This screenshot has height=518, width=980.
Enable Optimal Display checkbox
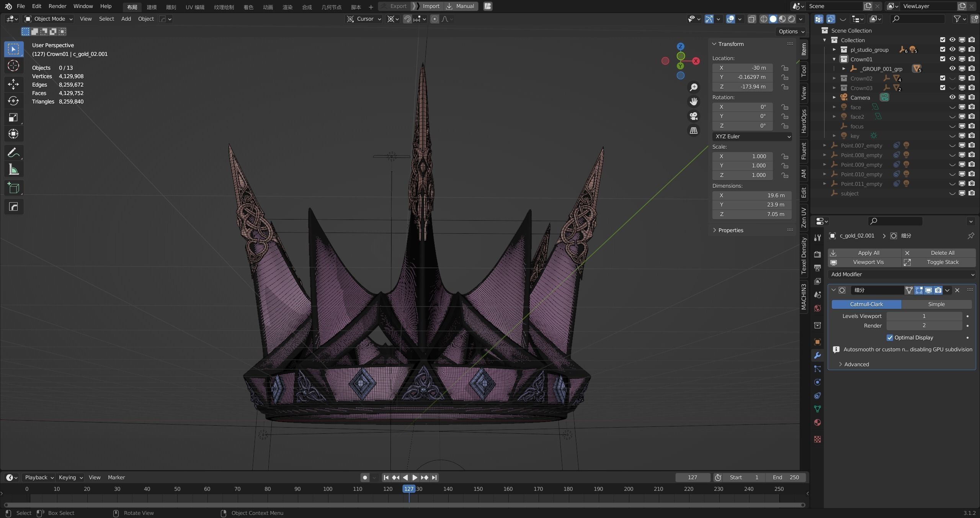click(890, 338)
